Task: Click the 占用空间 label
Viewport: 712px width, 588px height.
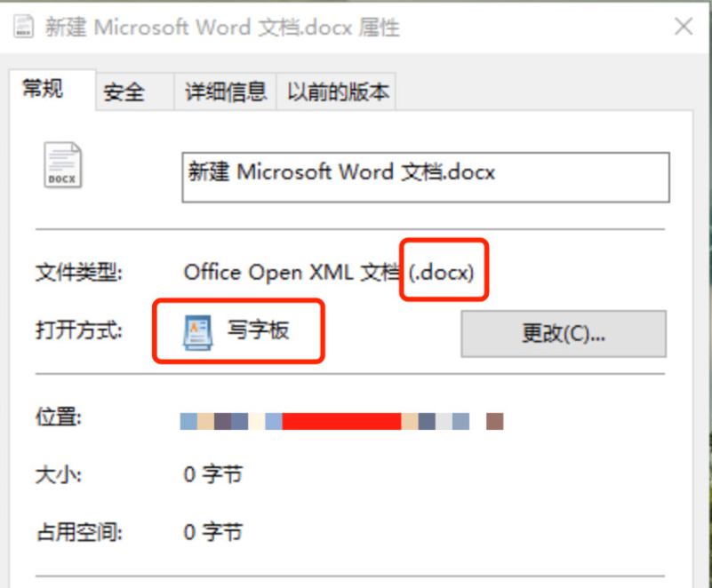Action: point(79,532)
